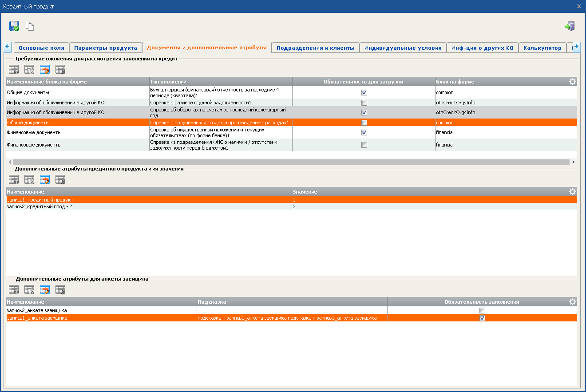This screenshot has height=392, width=586.
Task: Toggle mandatory upload for Справка из подразделения ФНС
Action: pyautogui.click(x=364, y=145)
